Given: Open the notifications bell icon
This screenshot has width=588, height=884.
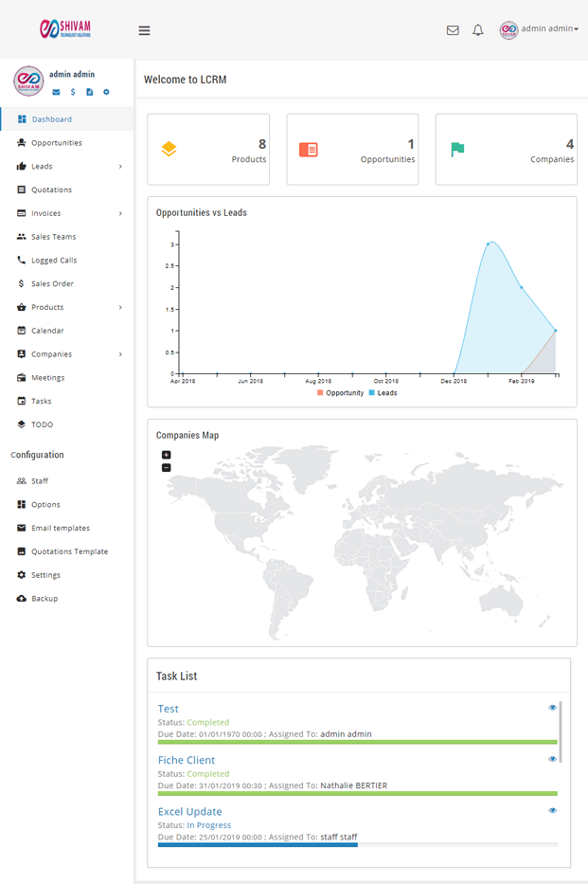Looking at the screenshot, I should tap(478, 30).
